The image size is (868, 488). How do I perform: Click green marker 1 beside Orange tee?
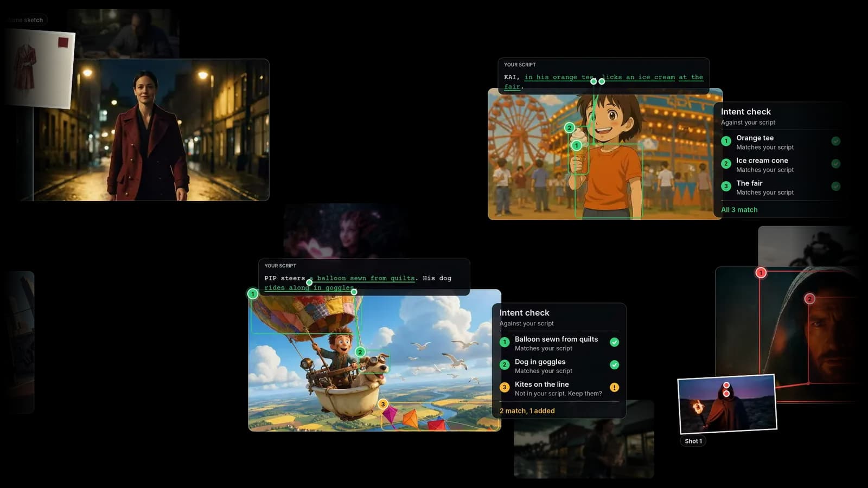[x=726, y=141]
